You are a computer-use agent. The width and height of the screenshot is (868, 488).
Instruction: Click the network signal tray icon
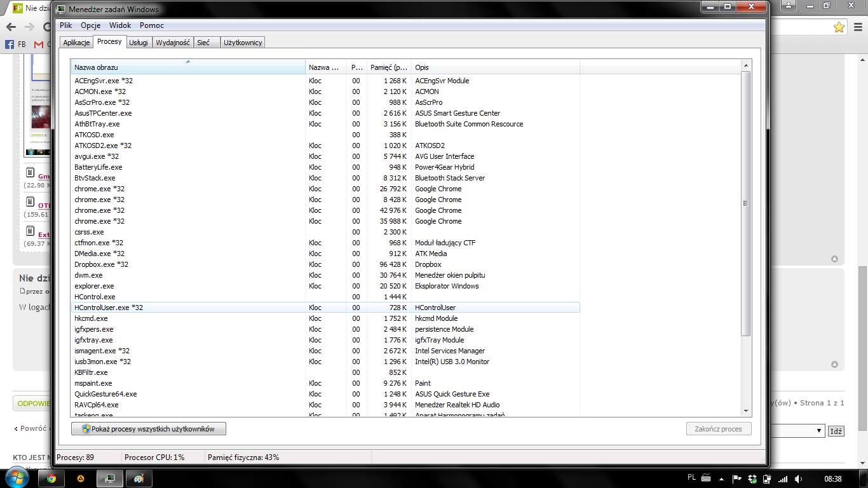point(783,478)
